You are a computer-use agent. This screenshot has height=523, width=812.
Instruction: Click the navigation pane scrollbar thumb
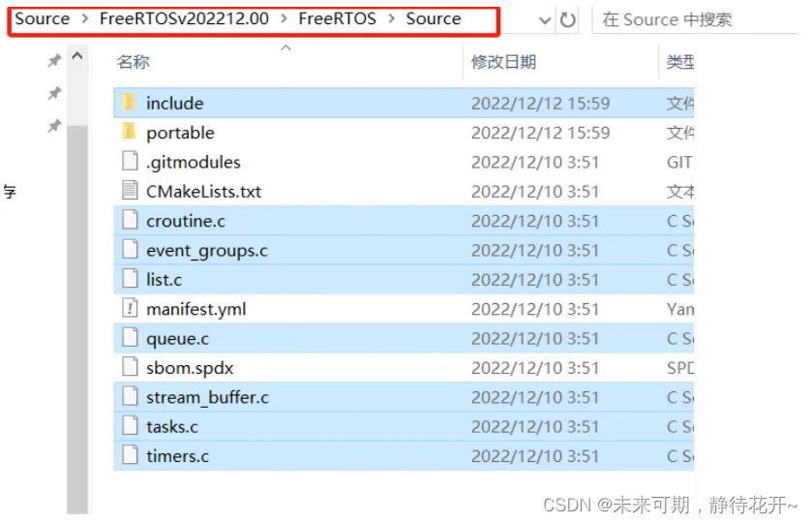pyautogui.click(x=77, y=320)
